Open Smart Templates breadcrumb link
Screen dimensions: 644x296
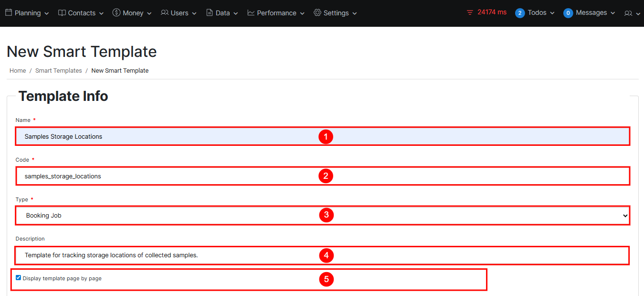pos(59,70)
